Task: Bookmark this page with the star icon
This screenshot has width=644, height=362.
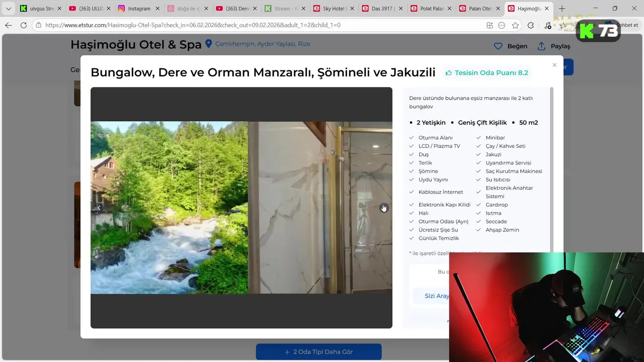Action: [x=515, y=25]
